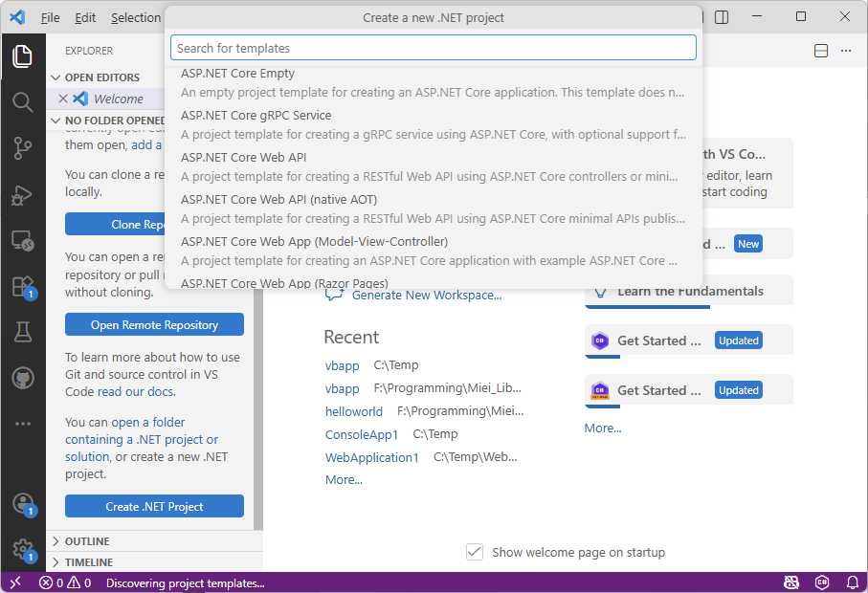Open the first Get Started walkthrough icon
The height and width of the screenshot is (593, 868).
click(x=600, y=340)
